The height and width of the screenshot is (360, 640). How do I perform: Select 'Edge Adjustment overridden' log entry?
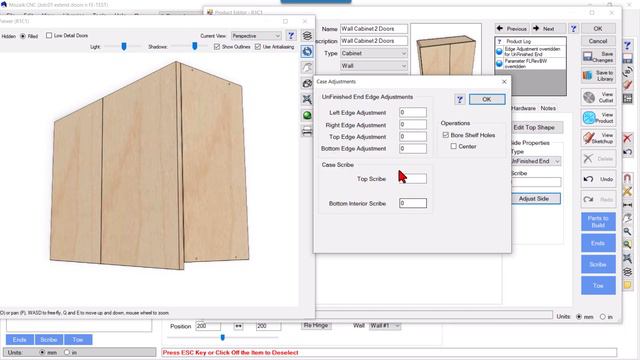click(x=531, y=51)
